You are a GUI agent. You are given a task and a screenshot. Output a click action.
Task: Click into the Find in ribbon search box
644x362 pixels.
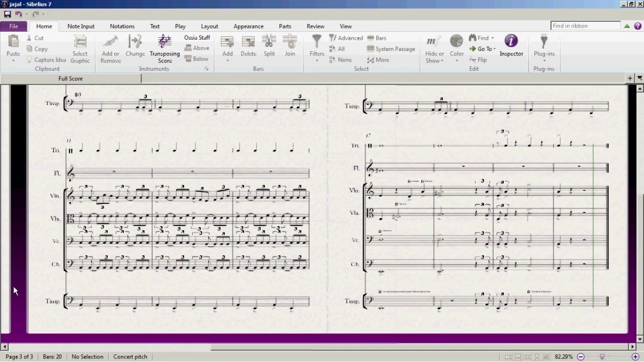click(586, 26)
